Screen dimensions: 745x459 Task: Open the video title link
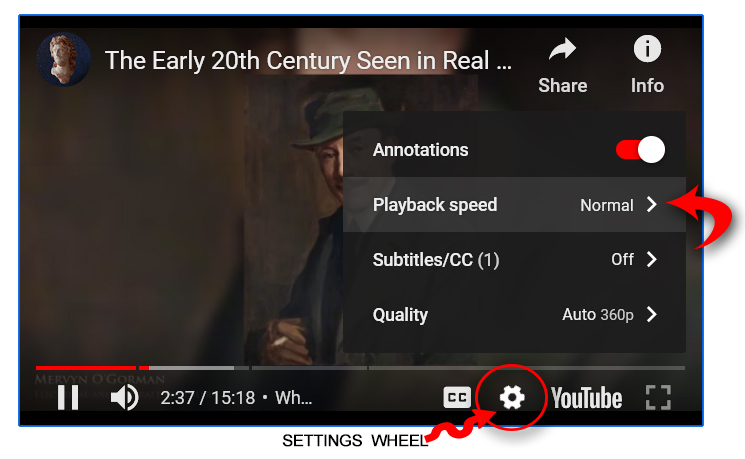point(308,61)
